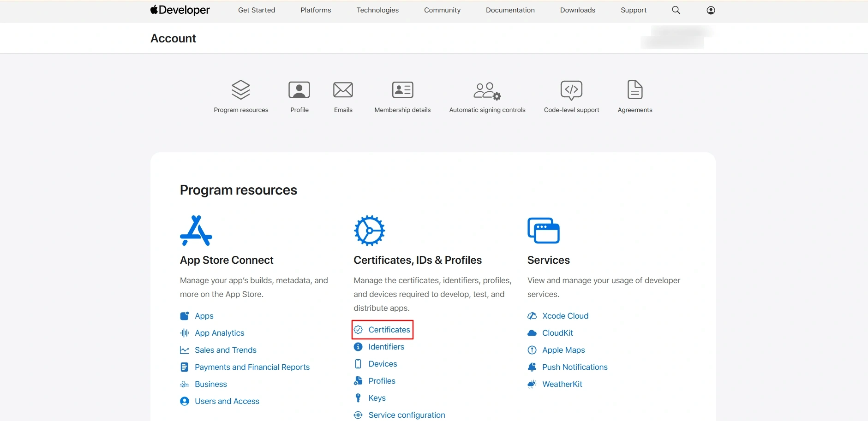Open the Documentation menu

(510, 10)
